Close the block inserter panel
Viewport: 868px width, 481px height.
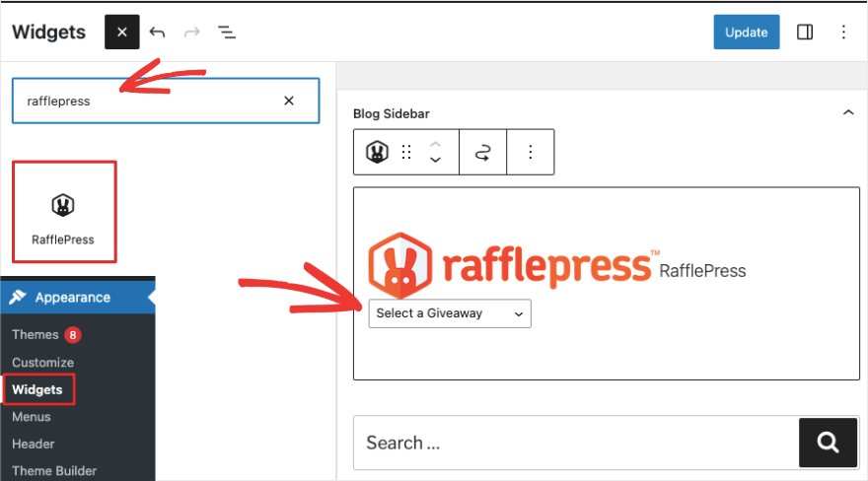coord(121,33)
